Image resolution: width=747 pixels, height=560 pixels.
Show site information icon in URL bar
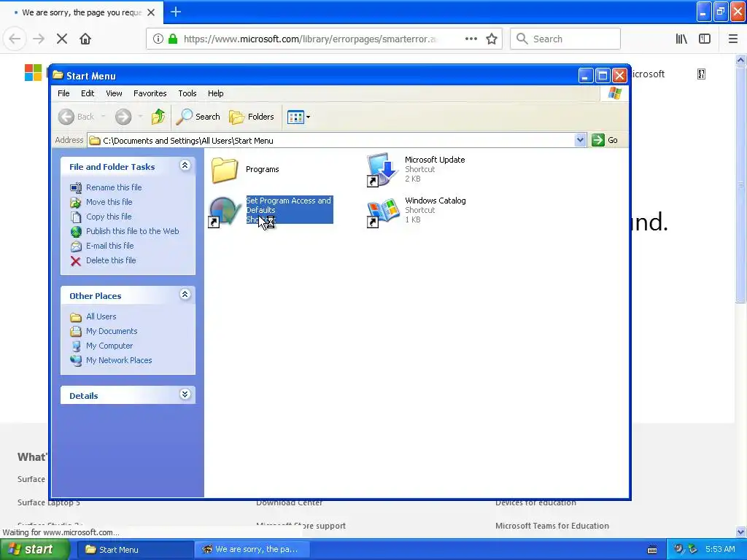158,39
